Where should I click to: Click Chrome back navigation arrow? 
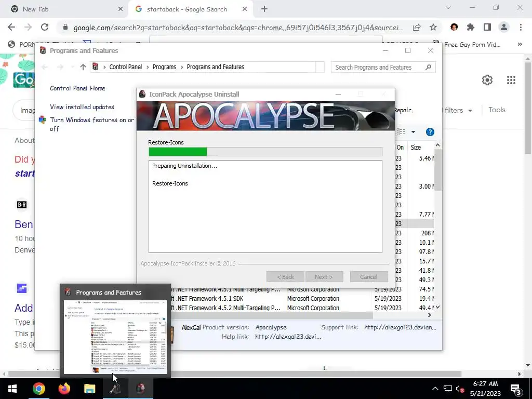tap(11, 27)
